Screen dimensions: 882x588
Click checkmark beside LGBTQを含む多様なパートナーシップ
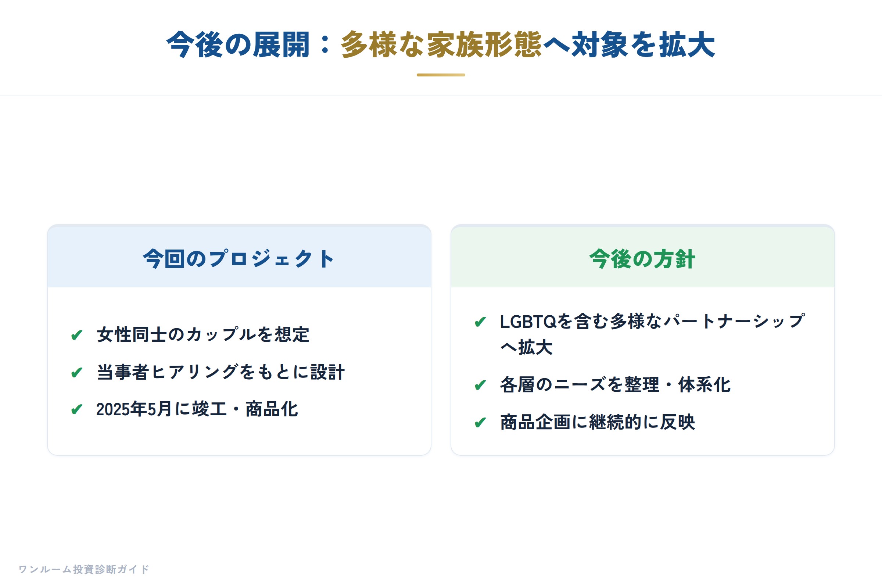pyautogui.click(x=480, y=322)
